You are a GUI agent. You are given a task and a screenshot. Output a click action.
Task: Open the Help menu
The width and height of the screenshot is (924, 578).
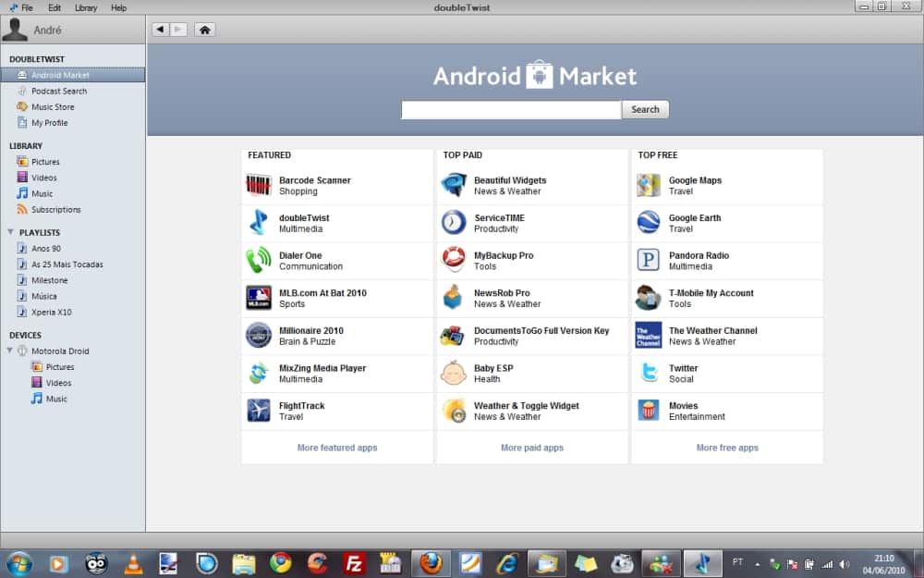118,7
